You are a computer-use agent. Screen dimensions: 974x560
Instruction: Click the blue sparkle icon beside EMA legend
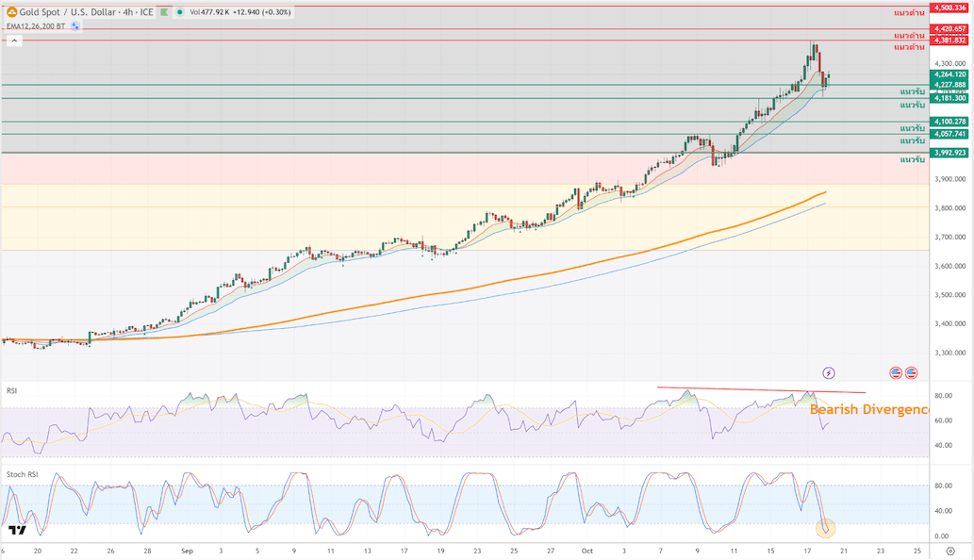(75, 26)
